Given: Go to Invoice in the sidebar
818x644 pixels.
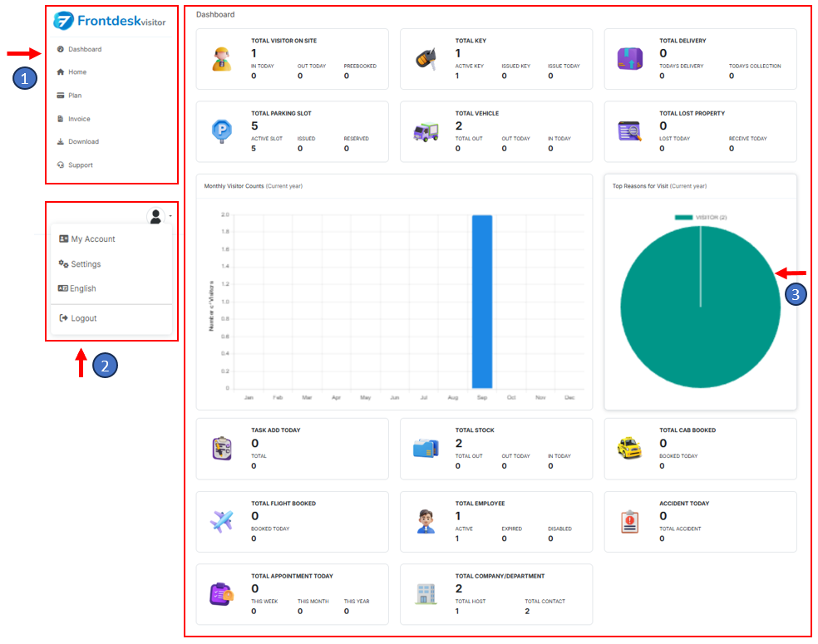Looking at the screenshot, I should click(79, 119).
